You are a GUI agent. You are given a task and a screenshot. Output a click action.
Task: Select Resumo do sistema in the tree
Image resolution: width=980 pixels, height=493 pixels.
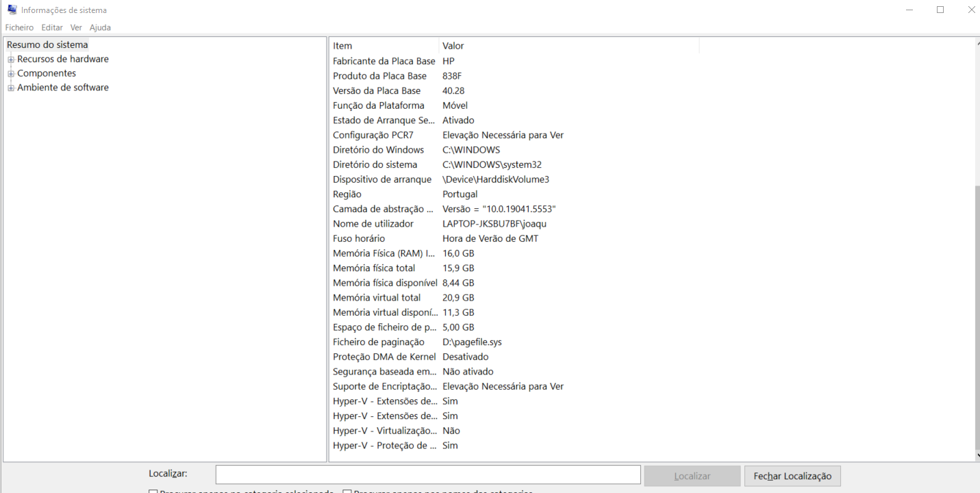point(47,45)
